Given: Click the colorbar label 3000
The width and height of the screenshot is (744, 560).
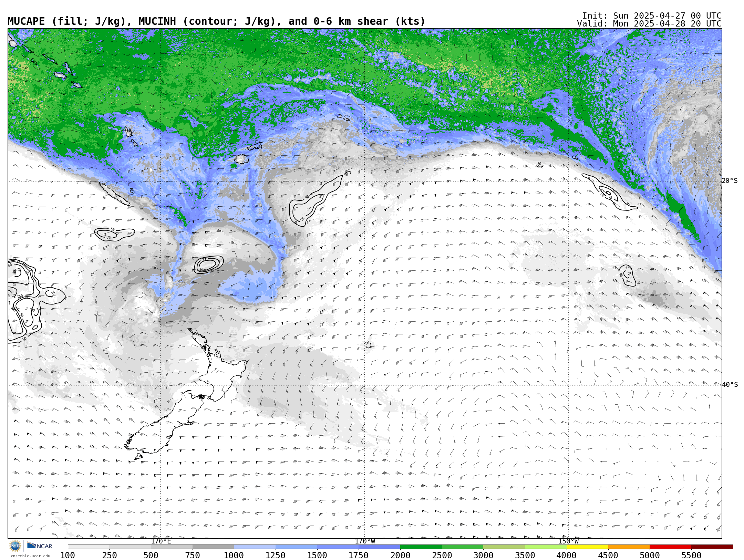Looking at the screenshot, I should 483,556.
